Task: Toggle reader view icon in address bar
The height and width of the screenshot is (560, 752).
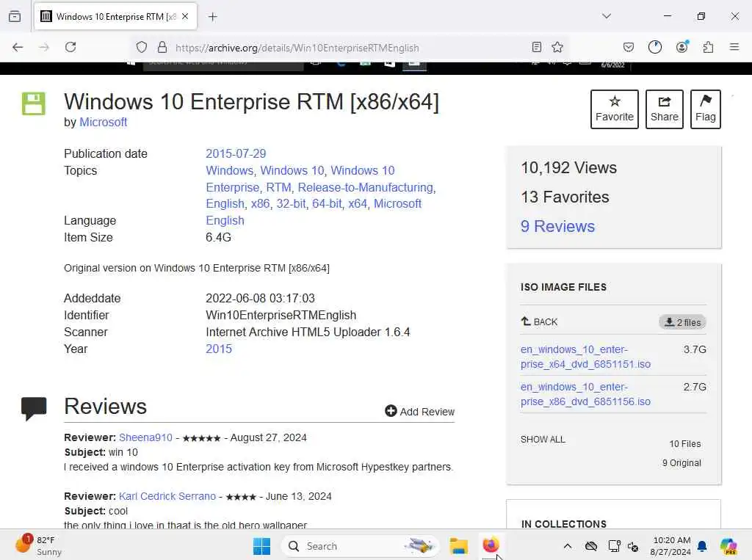Action: pyautogui.click(x=537, y=47)
